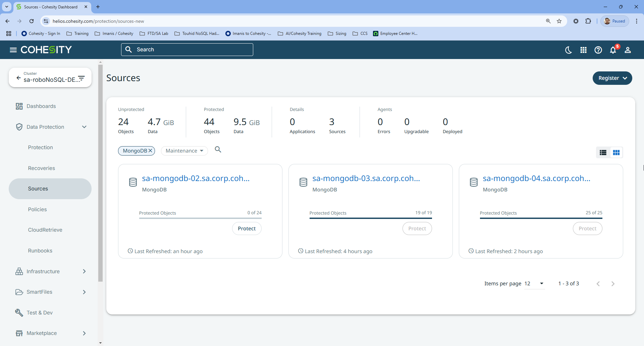Image resolution: width=644 pixels, height=346 pixels.
Task: Open Protection page in sidebar
Action: 41,148
